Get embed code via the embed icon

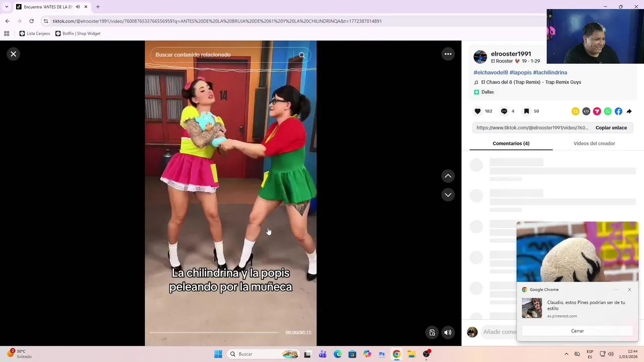(586, 111)
